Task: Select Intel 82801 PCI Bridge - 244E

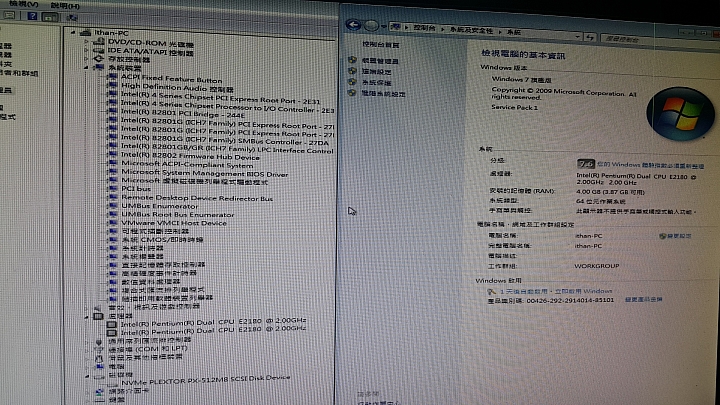Action: (183, 113)
